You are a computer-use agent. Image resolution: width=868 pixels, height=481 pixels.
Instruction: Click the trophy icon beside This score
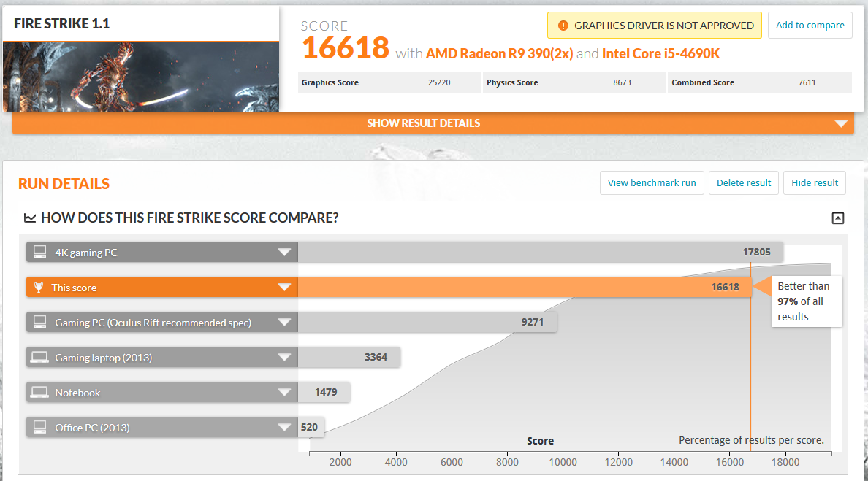click(39, 288)
